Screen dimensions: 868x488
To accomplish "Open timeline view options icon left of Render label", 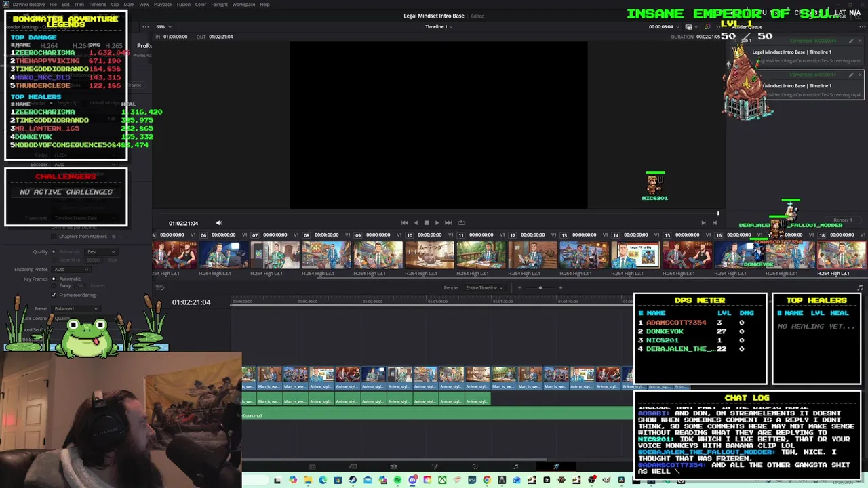I will (x=160, y=287).
